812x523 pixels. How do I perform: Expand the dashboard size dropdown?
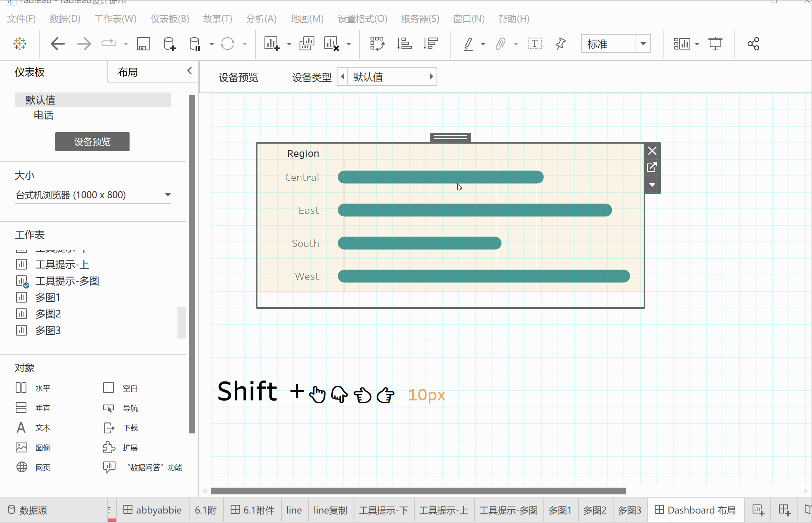pos(168,195)
